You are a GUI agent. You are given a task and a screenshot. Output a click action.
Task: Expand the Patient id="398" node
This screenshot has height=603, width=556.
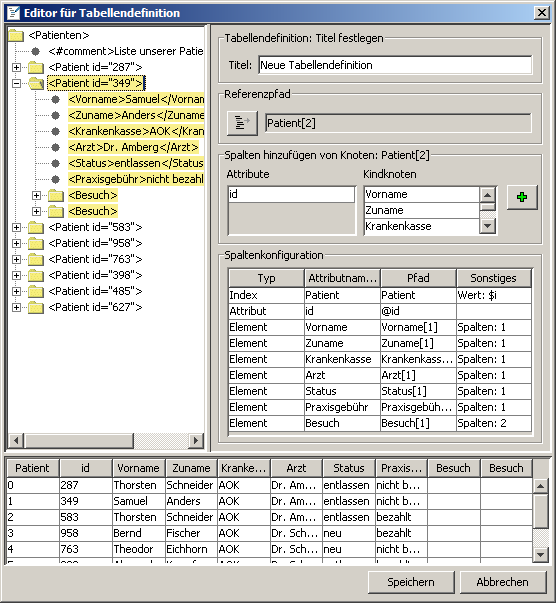coord(16,275)
